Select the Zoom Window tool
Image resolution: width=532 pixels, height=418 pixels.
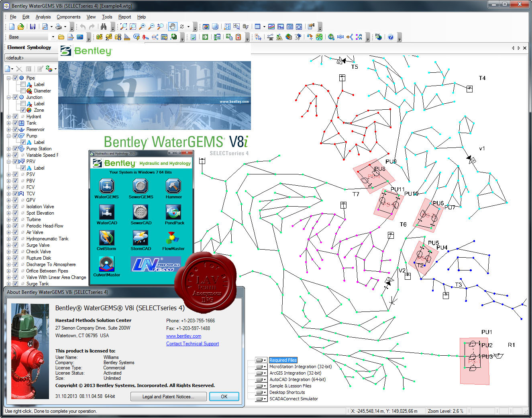133,27
